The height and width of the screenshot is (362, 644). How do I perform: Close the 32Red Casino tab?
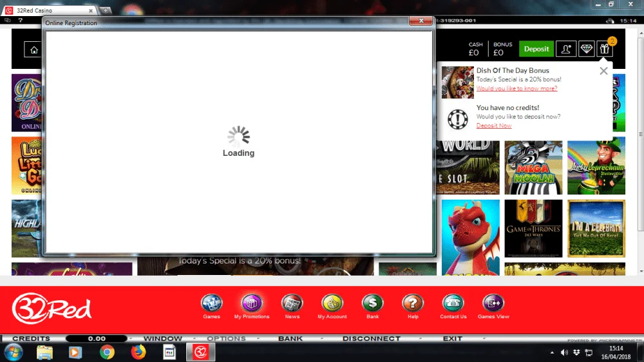(x=91, y=11)
